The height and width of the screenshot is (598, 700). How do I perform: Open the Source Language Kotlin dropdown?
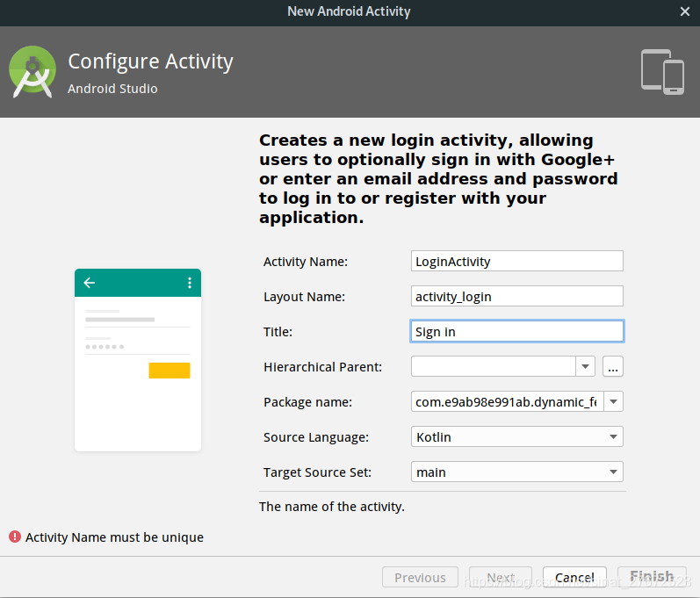(517, 437)
